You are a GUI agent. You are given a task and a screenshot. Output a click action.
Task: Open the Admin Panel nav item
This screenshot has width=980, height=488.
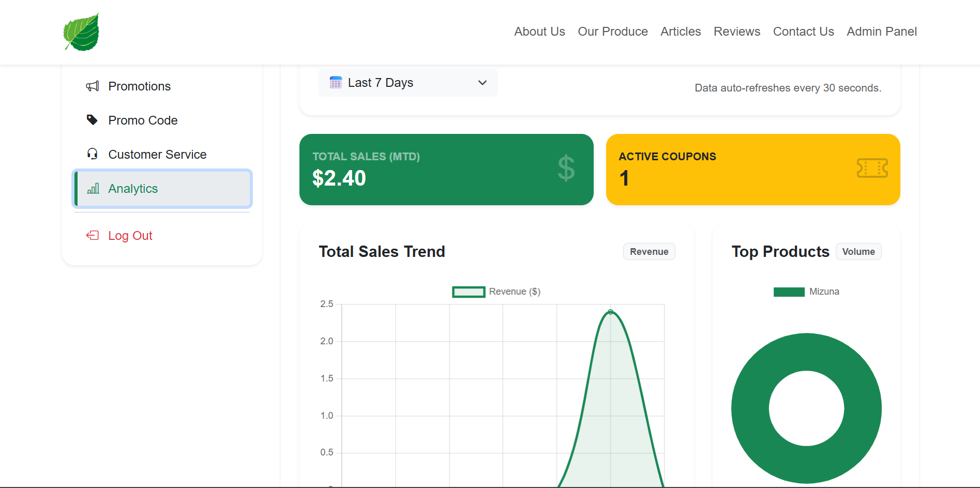coord(882,32)
